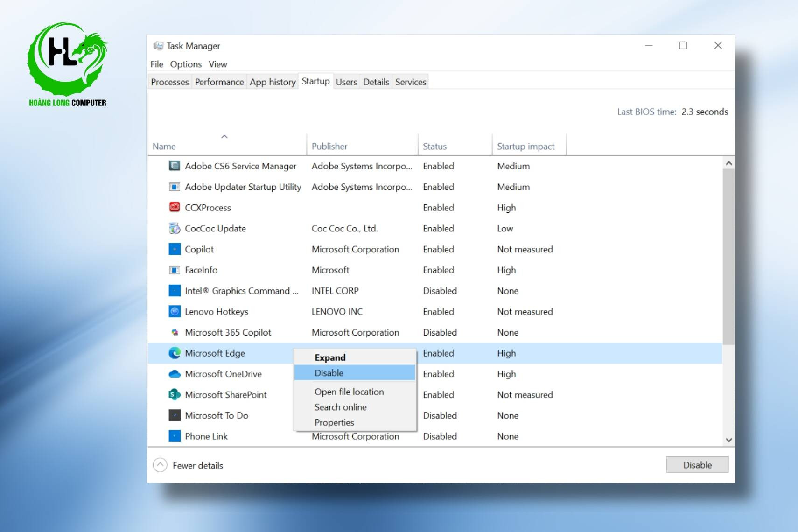Viewport: 798px width, 532px height.
Task: Select the CCXProcess row name
Action: pos(208,208)
